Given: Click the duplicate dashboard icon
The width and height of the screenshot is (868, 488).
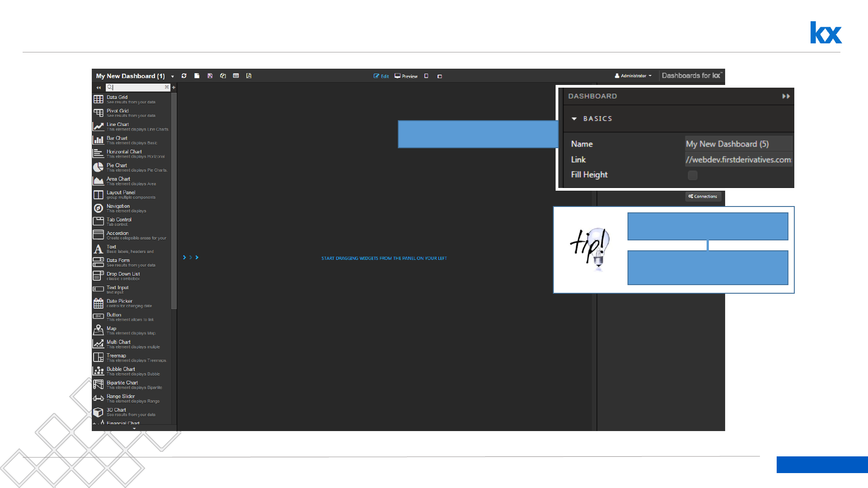Looking at the screenshot, I should click(x=223, y=76).
